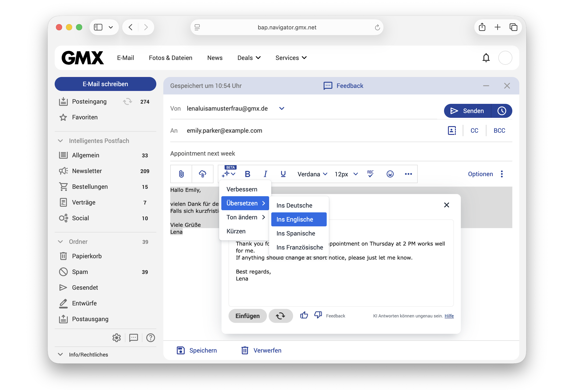The width and height of the screenshot is (588, 390).
Task: Click the subject field Appointment next week
Action: coord(341,153)
